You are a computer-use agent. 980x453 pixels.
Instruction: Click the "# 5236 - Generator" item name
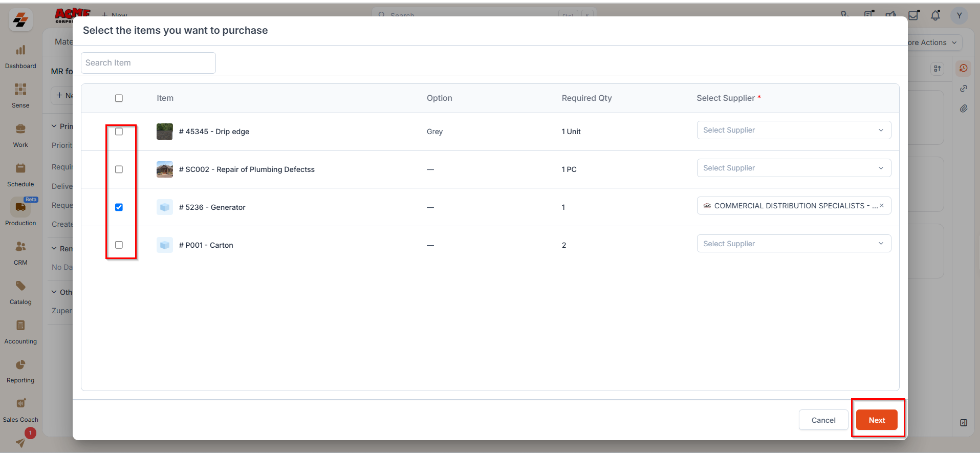[212, 207]
